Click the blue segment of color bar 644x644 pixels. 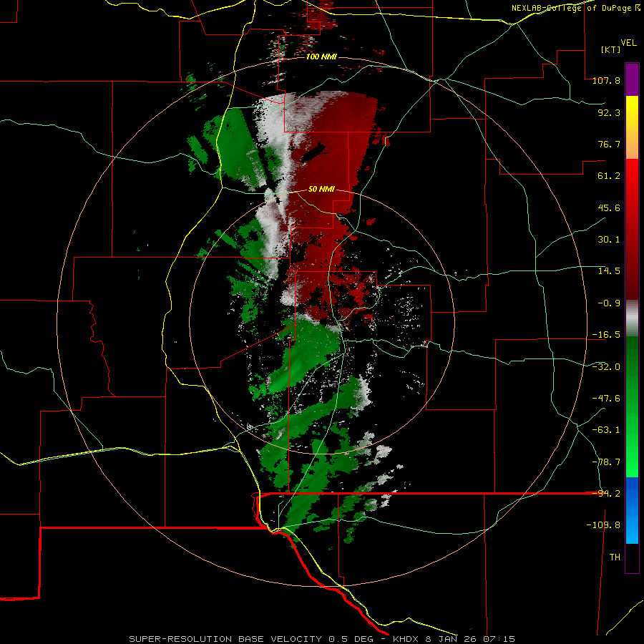coord(632,510)
